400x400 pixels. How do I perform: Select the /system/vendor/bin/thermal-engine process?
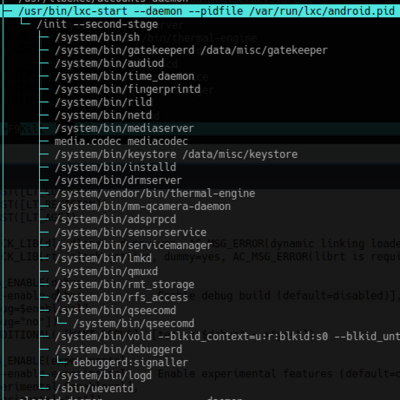coord(155,193)
